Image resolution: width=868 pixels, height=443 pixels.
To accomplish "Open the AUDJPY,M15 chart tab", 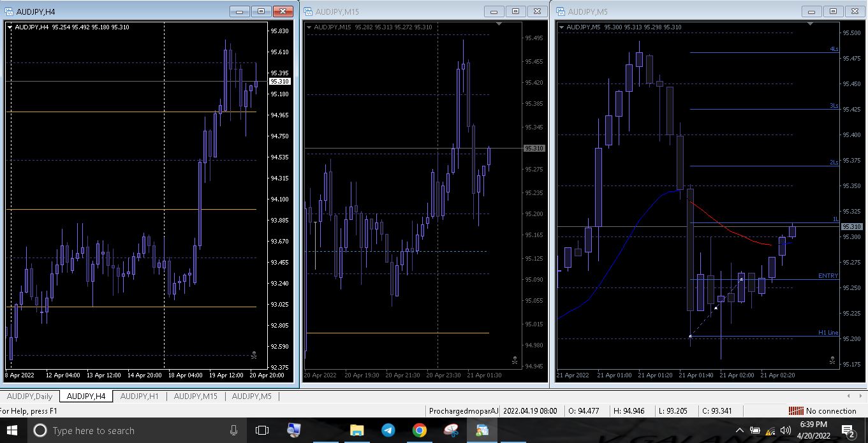I will tap(195, 396).
